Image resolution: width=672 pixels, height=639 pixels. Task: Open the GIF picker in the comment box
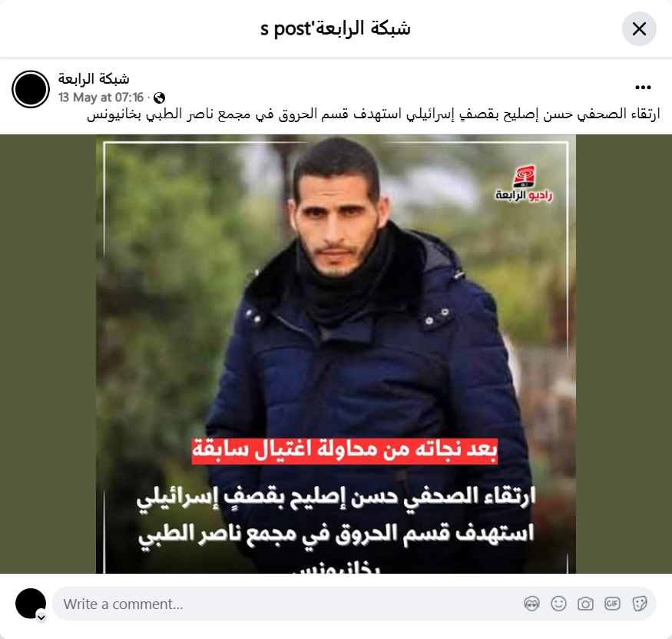point(612,604)
